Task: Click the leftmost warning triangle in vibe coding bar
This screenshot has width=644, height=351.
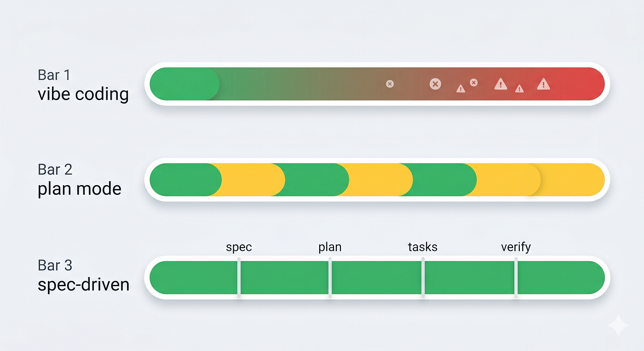Action: coord(460,89)
